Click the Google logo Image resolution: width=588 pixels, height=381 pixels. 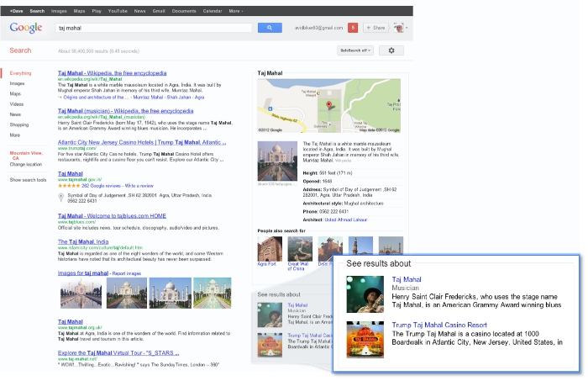click(x=26, y=28)
